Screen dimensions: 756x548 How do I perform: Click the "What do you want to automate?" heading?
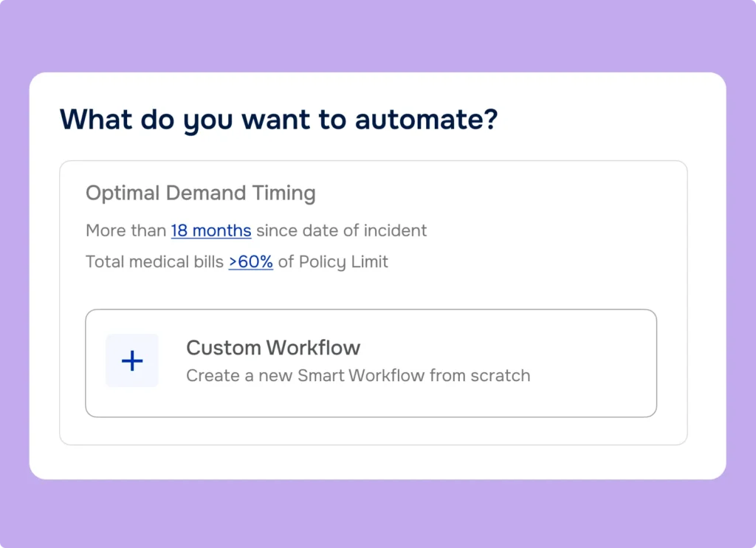click(279, 120)
